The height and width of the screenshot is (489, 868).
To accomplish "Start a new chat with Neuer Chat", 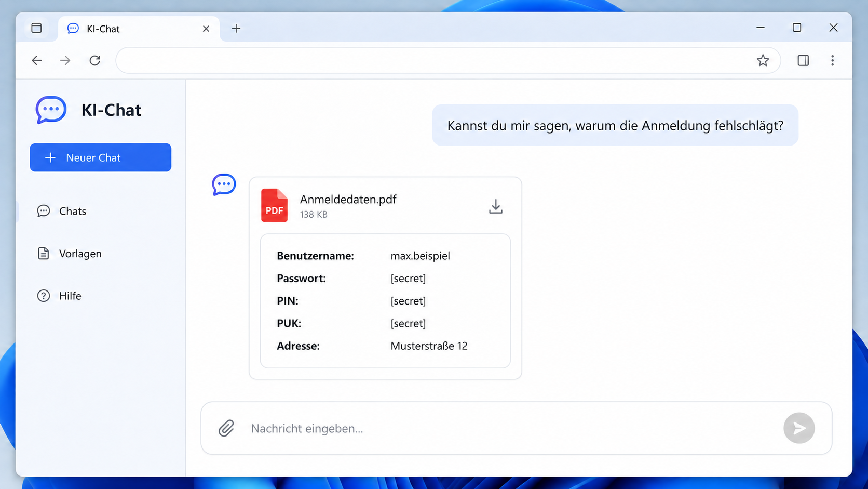I will click(101, 157).
